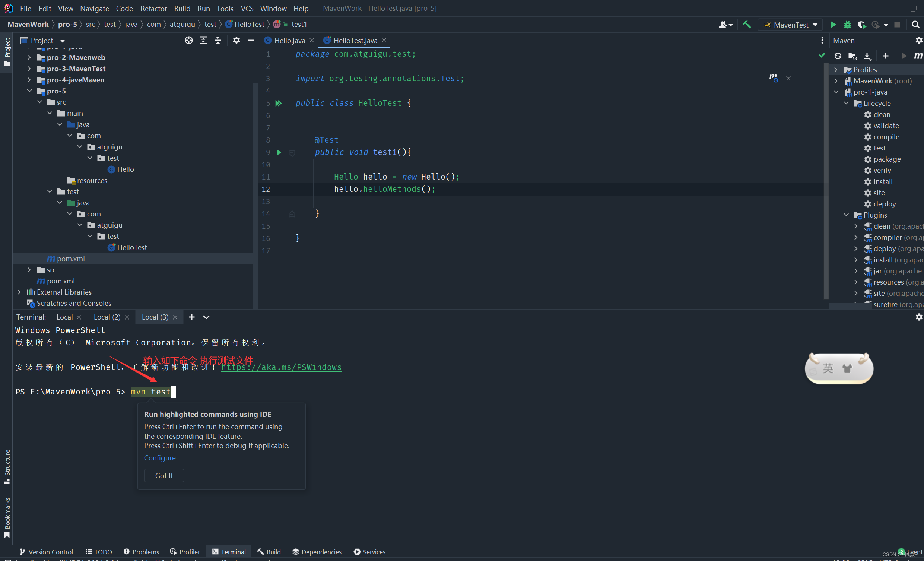Viewport: 924px width, 561px height.
Task: Click the Got It button
Action: (164, 475)
